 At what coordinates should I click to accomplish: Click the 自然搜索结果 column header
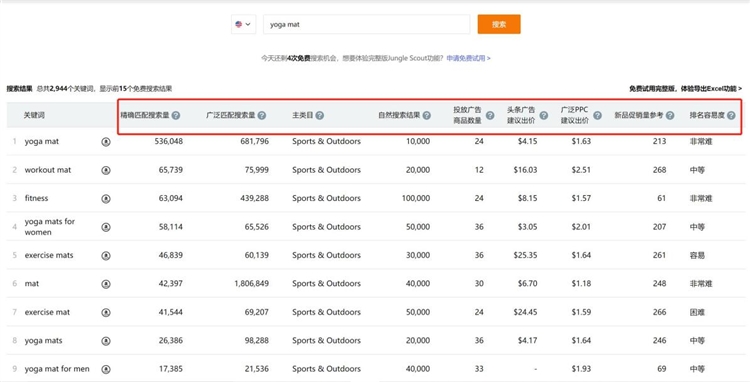tap(399, 115)
